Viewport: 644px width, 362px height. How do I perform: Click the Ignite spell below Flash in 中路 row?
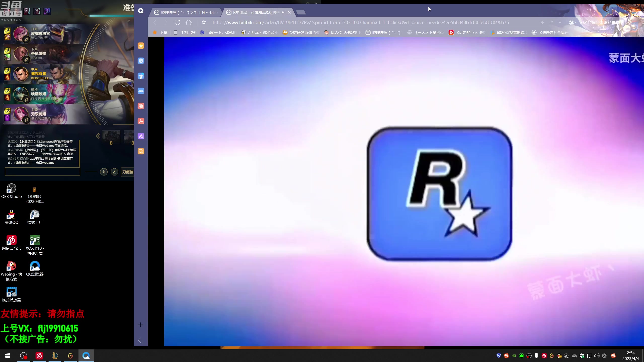point(7,77)
